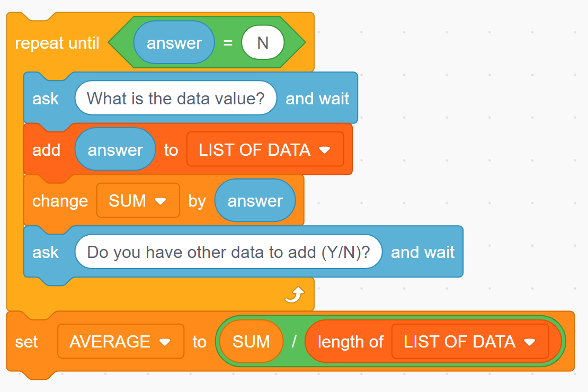The height and width of the screenshot is (392, 588).
Task: Click the answer reporter in change SUM block
Action: (255, 201)
